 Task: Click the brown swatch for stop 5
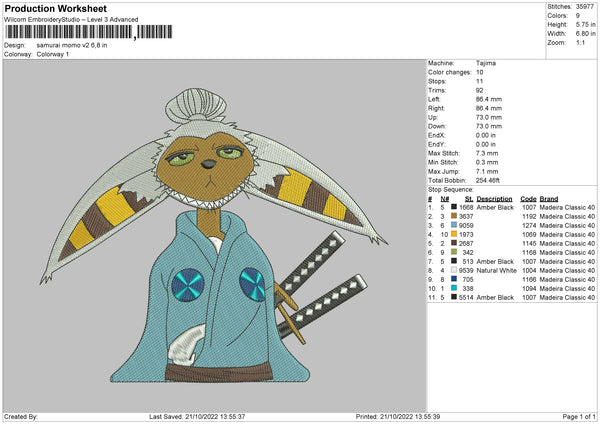454,243
